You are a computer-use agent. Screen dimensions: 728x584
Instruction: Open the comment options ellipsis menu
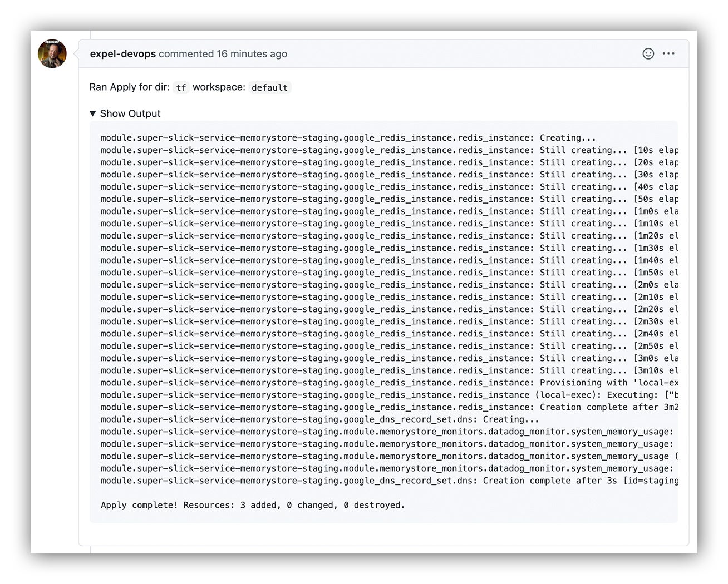pyautogui.click(x=668, y=53)
